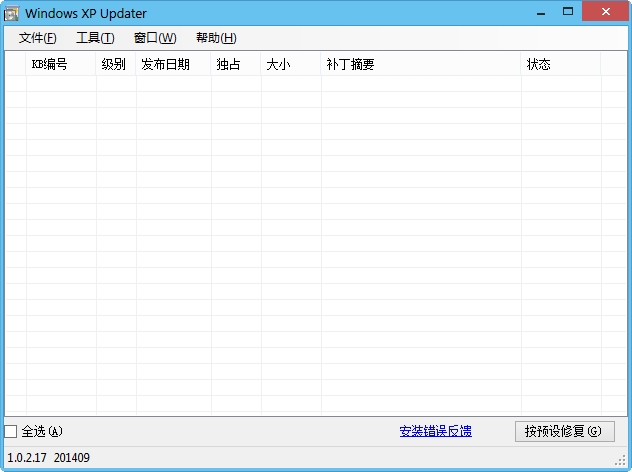Viewport: 632px width, 472px height.
Task: Open the 窗口(W) menu
Action: pos(155,38)
